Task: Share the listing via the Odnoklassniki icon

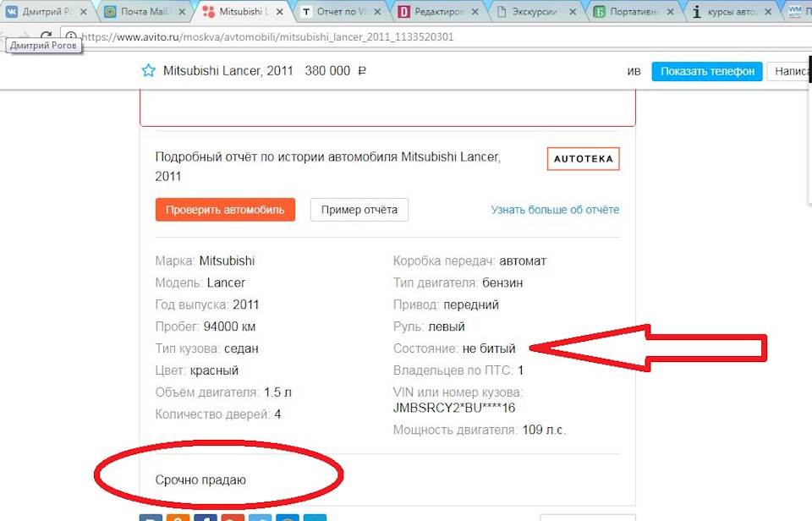Action: [178, 518]
